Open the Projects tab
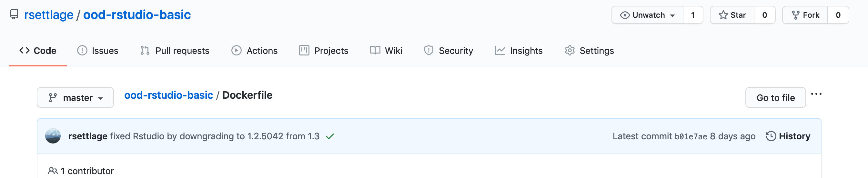868x178 pixels. click(323, 51)
